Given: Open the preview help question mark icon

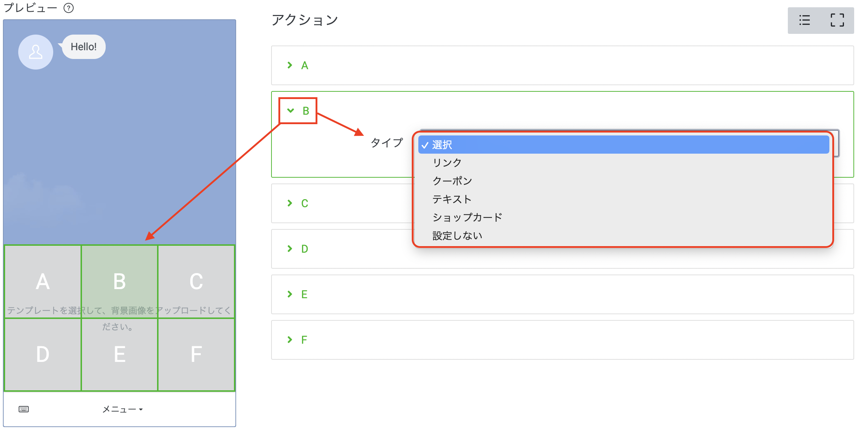Looking at the screenshot, I should tap(69, 8).
